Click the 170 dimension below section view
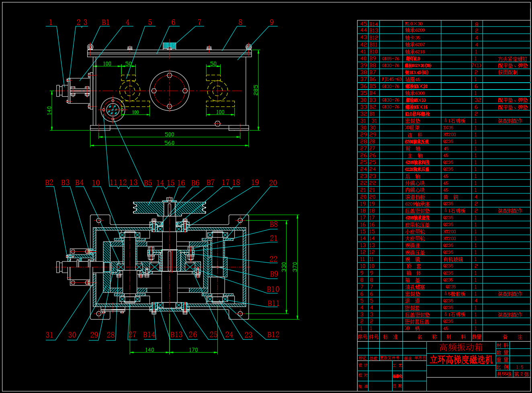The width and height of the screenshot is (532, 393). (193, 350)
